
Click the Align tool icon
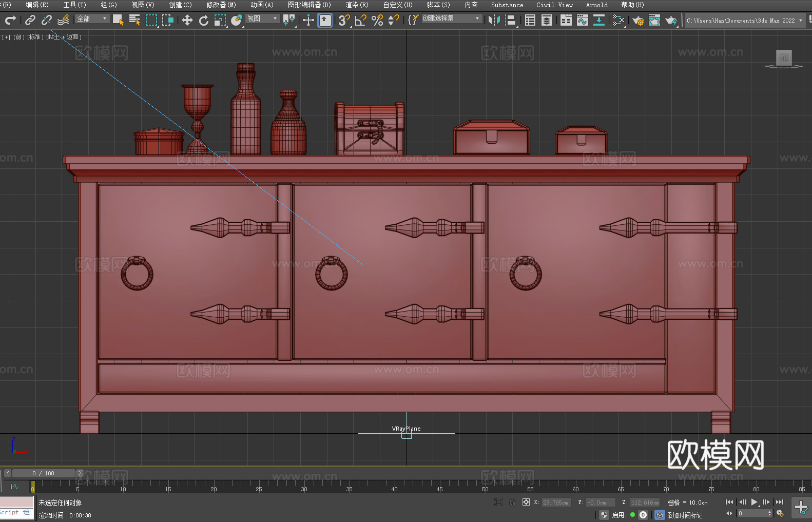click(x=511, y=20)
